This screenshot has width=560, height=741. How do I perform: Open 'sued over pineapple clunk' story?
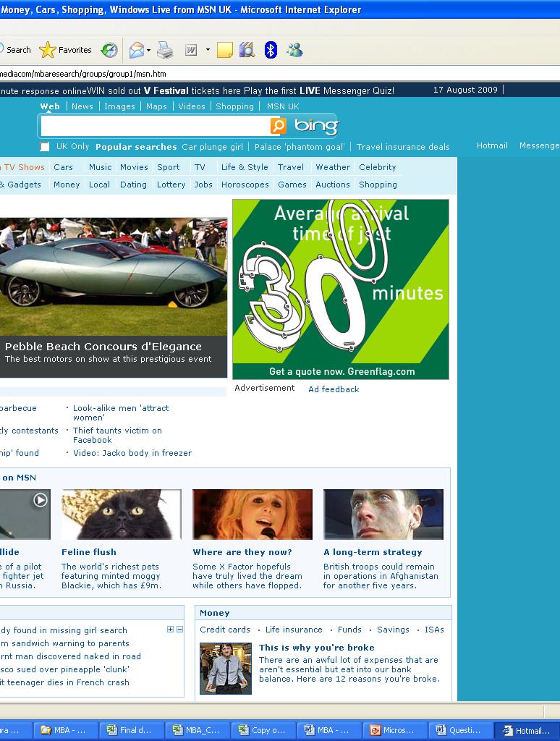coord(64,669)
